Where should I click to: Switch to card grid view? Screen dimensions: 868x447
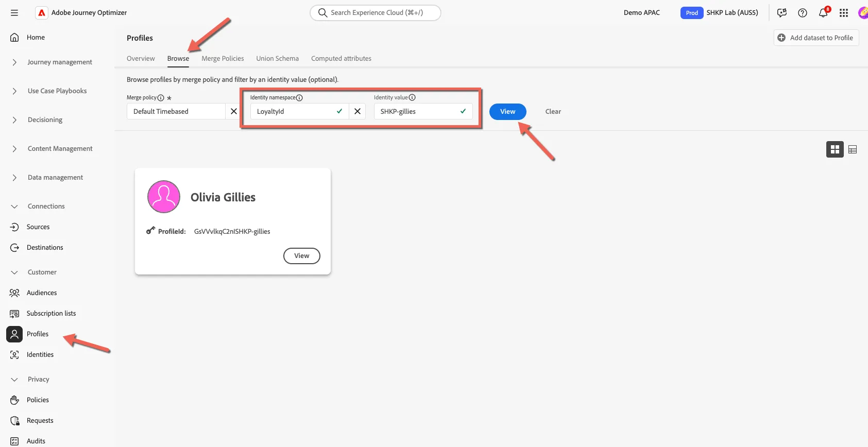(x=835, y=149)
